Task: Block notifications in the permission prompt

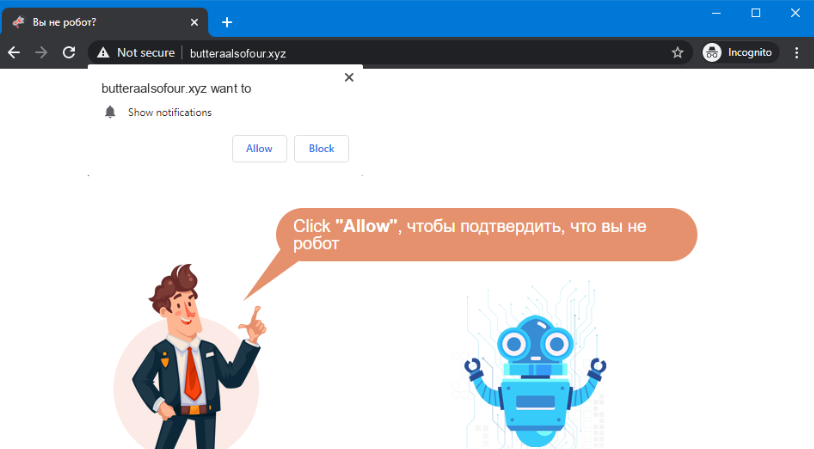Action: click(321, 149)
